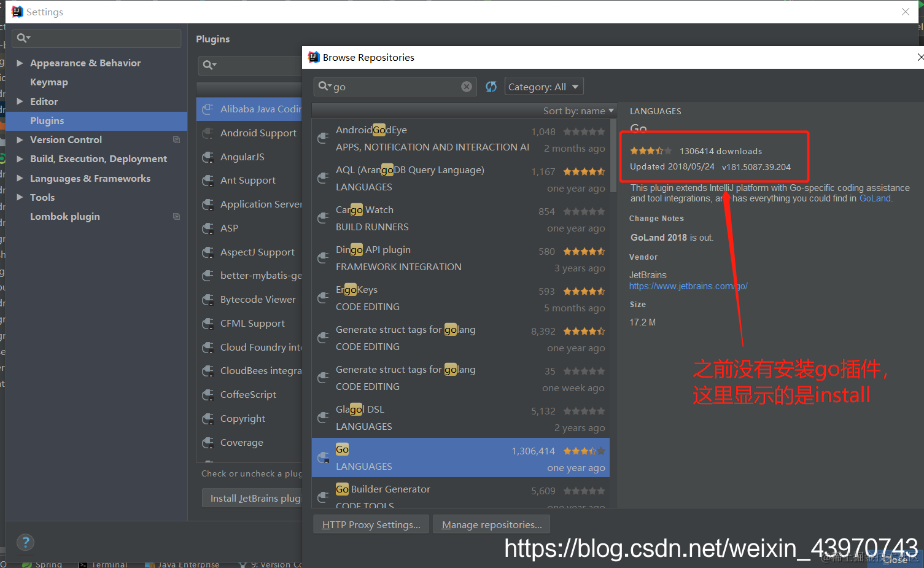The image size is (924, 568).
Task: Click the plugin icon beside AndroidGodEye
Action: pos(323,139)
